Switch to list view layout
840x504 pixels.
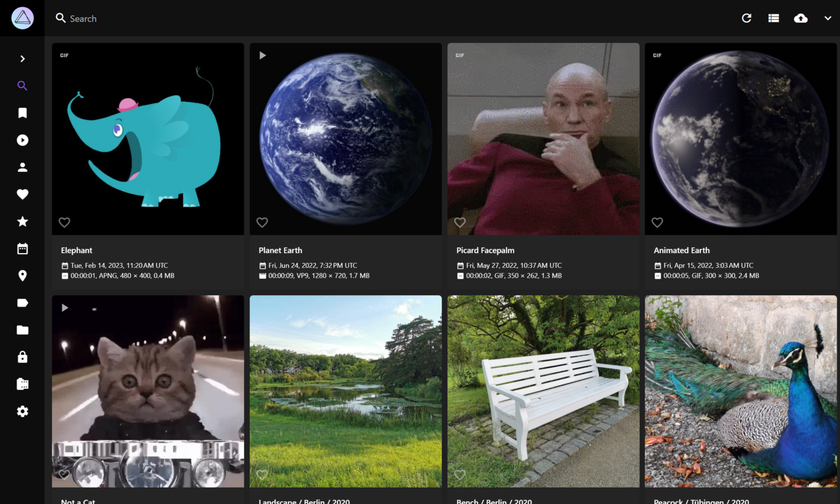tap(773, 17)
